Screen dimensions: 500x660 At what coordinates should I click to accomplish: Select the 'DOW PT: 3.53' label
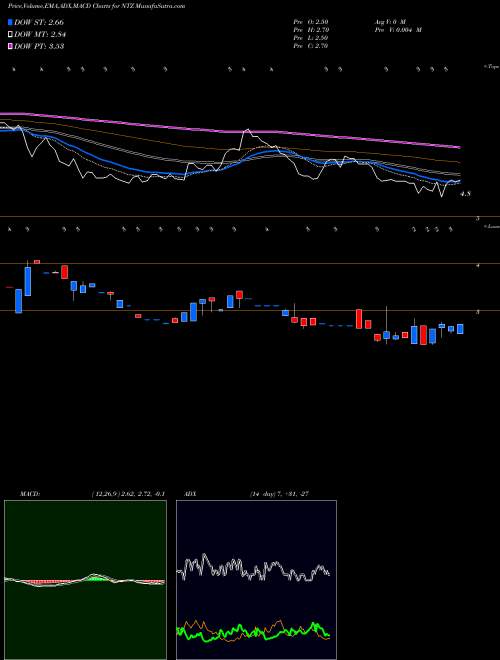pyautogui.click(x=39, y=46)
